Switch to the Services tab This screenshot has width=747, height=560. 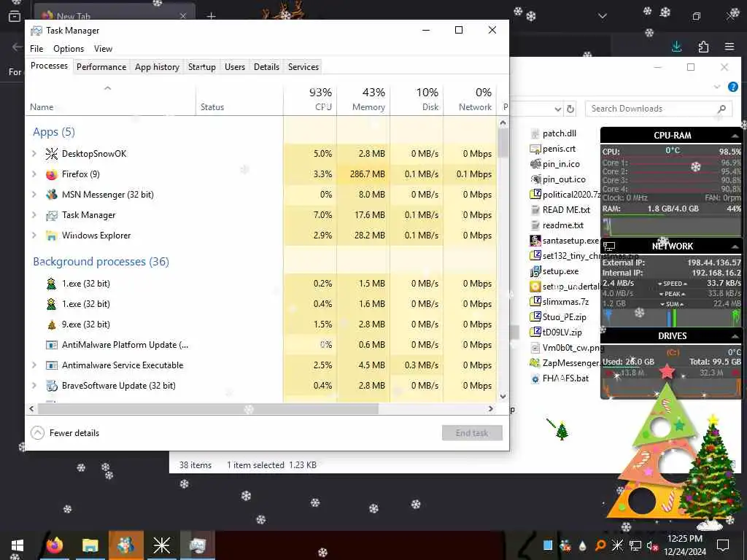(x=303, y=67)
